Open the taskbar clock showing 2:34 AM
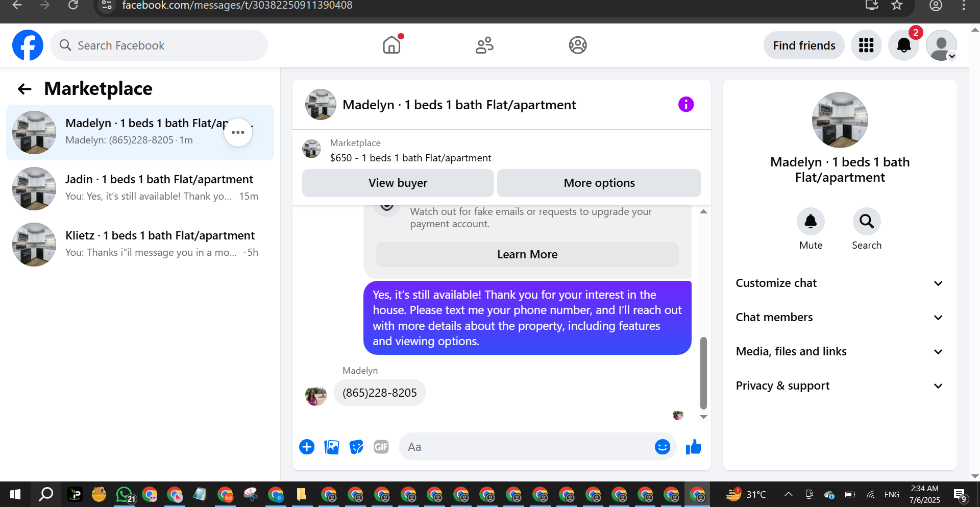The image size is (980, 507). pos(924,494)
